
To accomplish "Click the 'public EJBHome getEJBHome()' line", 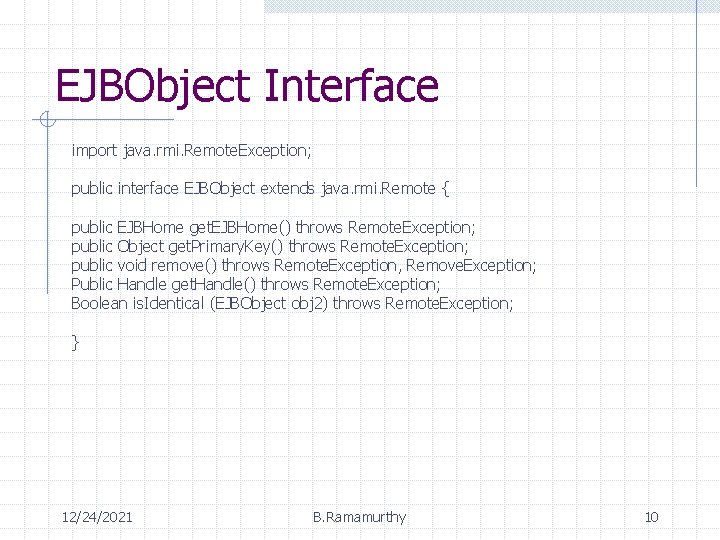I will pos(273,228).
